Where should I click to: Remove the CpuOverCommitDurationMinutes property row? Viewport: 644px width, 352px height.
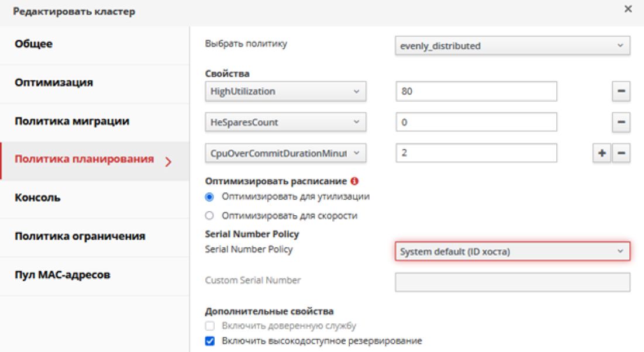pos(621,153)
